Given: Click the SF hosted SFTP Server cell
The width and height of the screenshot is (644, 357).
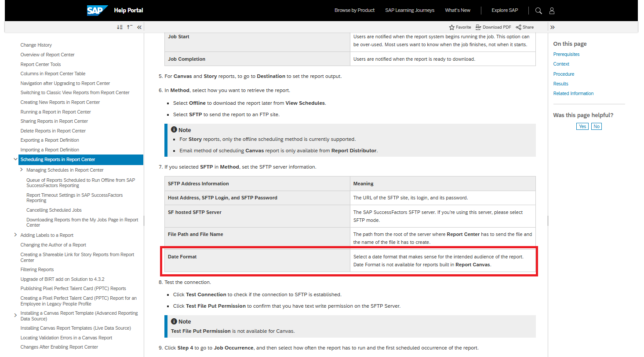Looking at the screenshot, I should [x=257, y=216].
